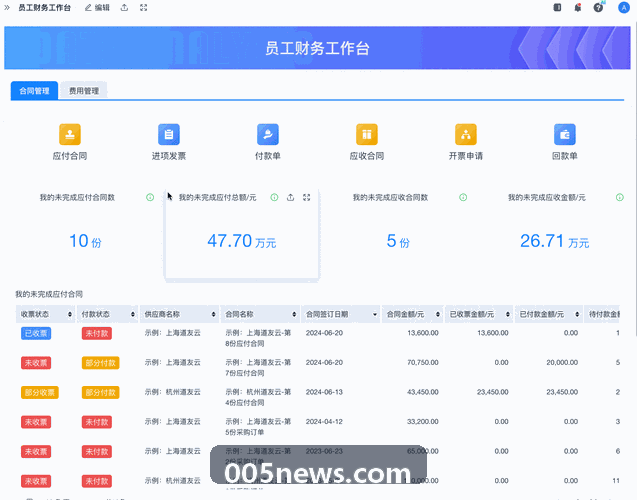Sort by 合同签订日期 column arrow
The image size is (637, 500).
coord(375,314)
